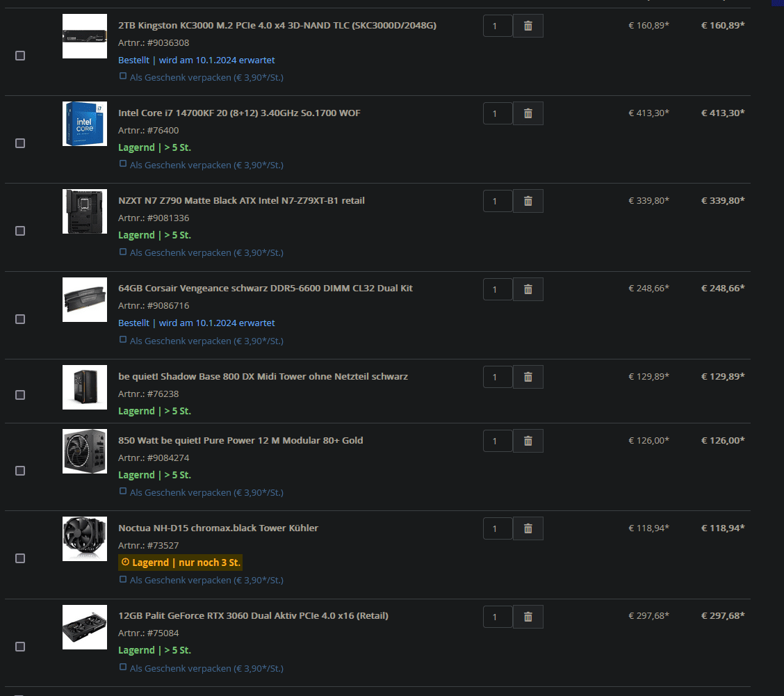Enable gift wrapping for Noctua NH-D15
This screenshot has width=784, height=696.
point(123,579)
